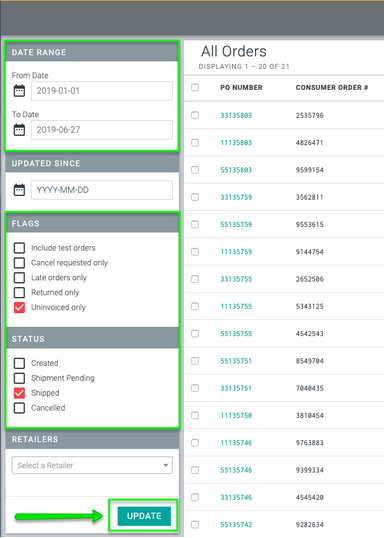Open PO number 11135750

[236, 416]
